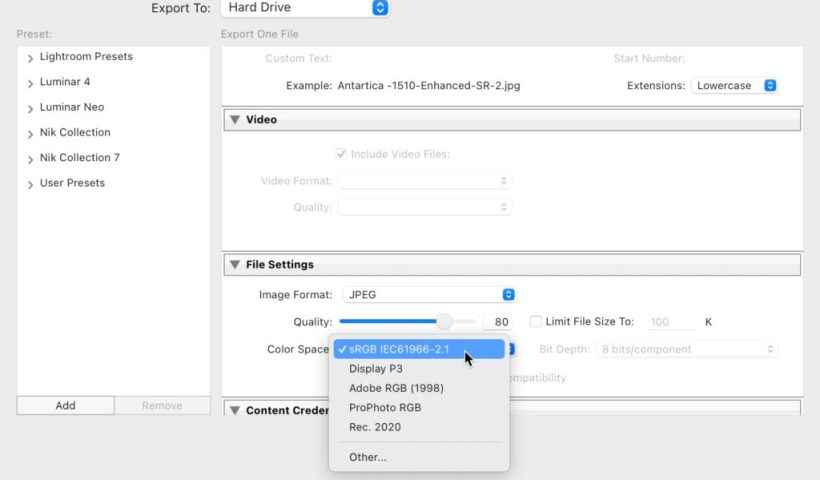Screen dimensions: 820x480
Task: Expand the User Presets folder
Action: 30,185
